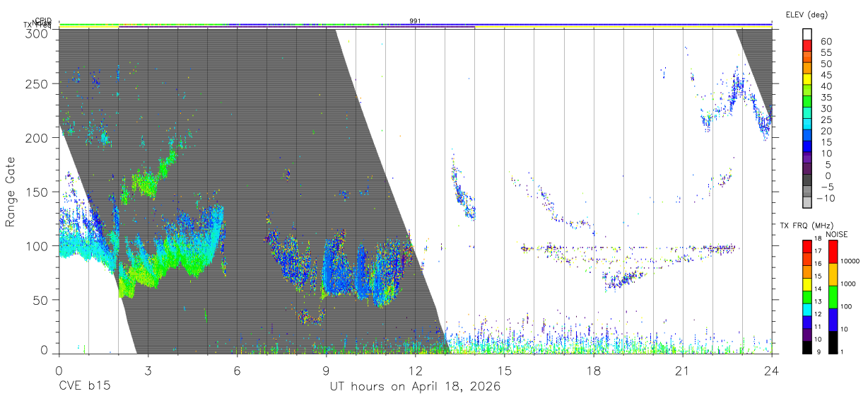Click the blue 10–100 segment of the NOISE bar
868x401 pixels.
pyautogui.click(x=832, y=320)
